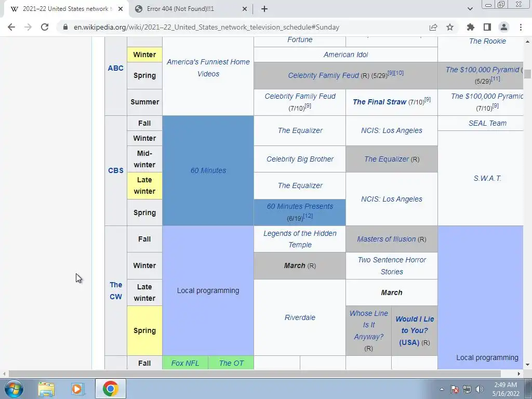Click the browser forward arrow

(x=28, y=27)
